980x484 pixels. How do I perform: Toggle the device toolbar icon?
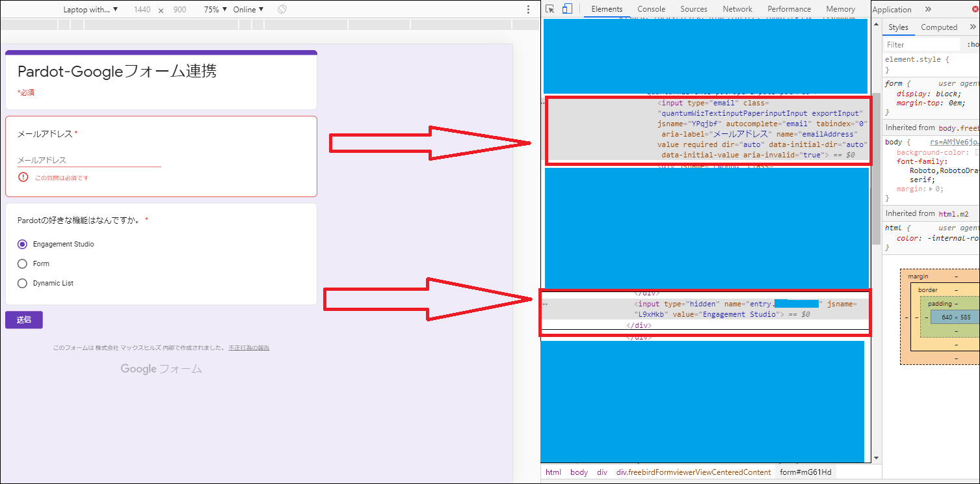pyautogui.click(x=567, y=9)
